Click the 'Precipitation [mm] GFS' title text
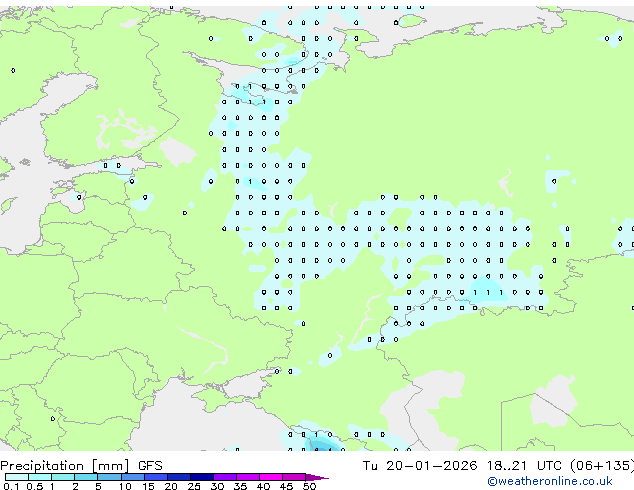 [81, 466]
